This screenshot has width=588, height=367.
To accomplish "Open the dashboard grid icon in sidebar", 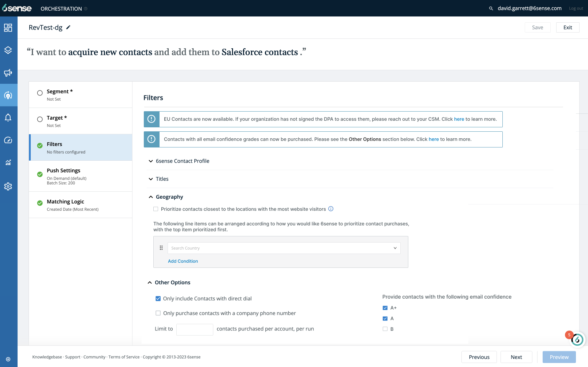I will tap(8, 27).
